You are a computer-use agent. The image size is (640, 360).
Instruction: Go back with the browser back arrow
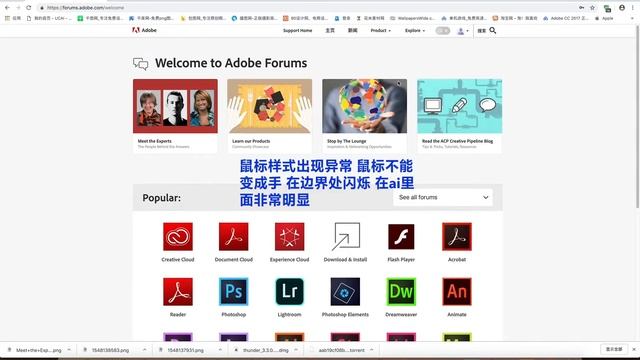click(x=7, y=8)
